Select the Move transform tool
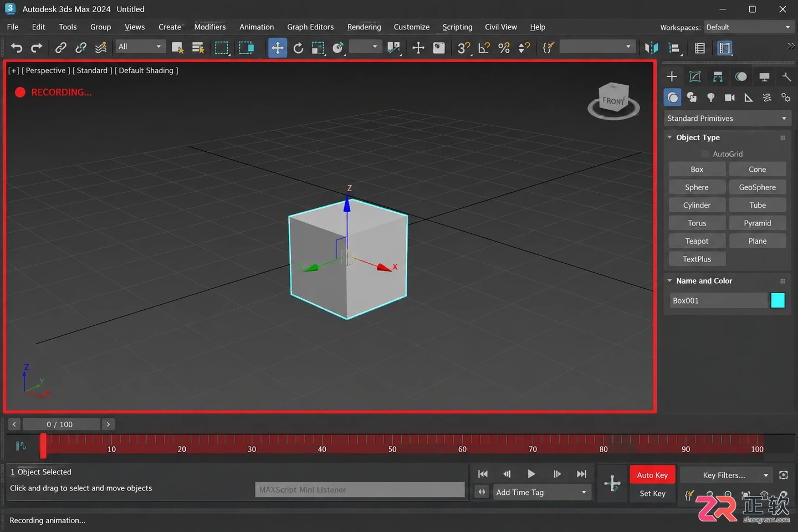 [x=277, y=48]
